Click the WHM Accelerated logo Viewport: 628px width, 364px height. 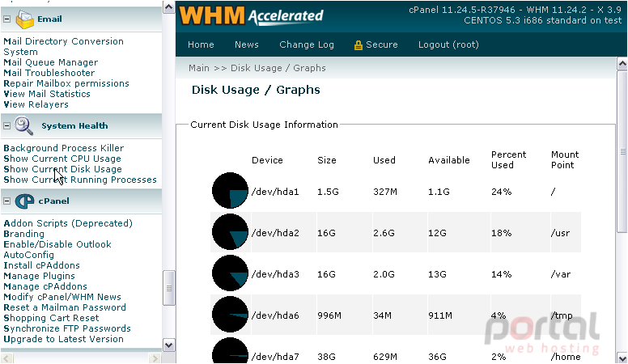[252, 16]
